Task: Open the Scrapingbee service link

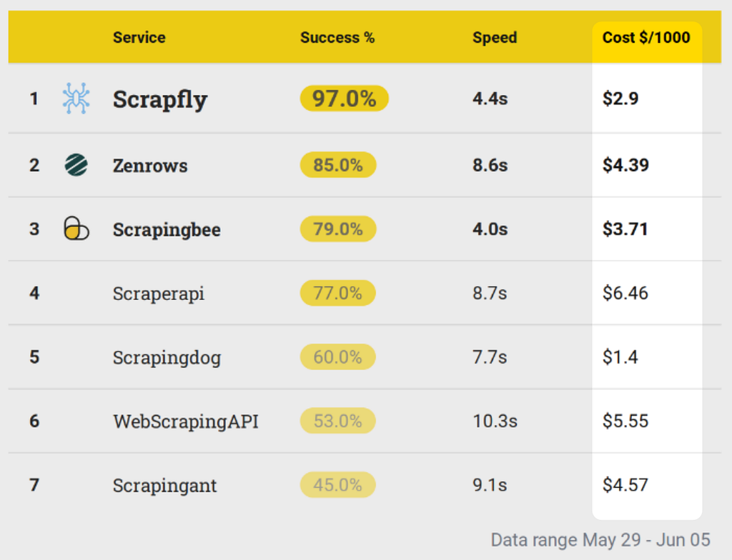Action: pos(167,229)
